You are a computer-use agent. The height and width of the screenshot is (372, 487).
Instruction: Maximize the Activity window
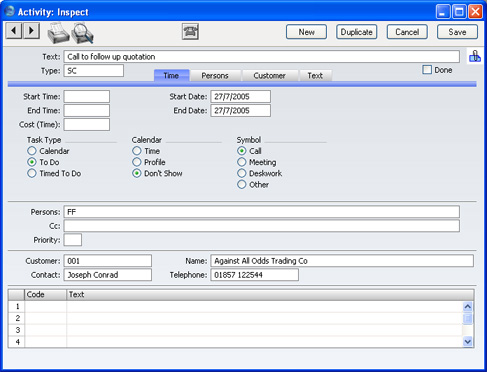pos(459,12)
